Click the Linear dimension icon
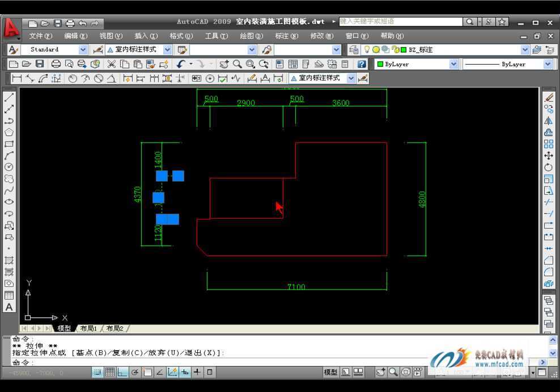560x392 pixels. coord(17,78)
